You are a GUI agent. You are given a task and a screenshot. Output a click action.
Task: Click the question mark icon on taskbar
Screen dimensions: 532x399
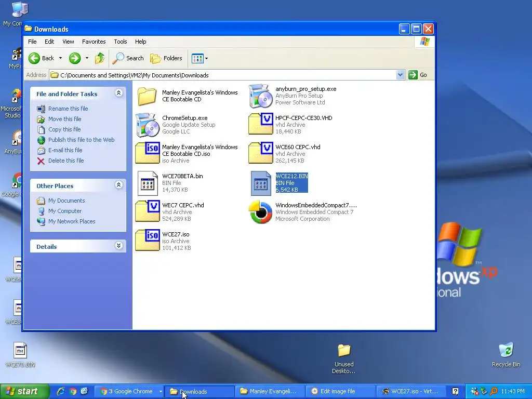tap(455, 392)
